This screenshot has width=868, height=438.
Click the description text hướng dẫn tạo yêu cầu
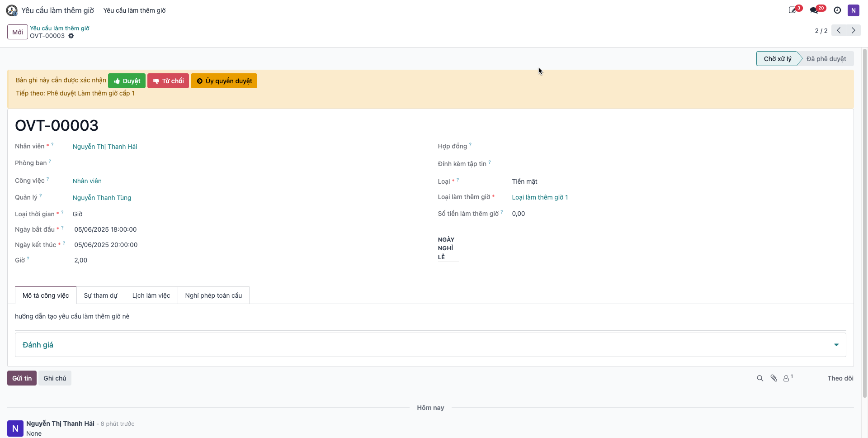[x=72, y=316]
